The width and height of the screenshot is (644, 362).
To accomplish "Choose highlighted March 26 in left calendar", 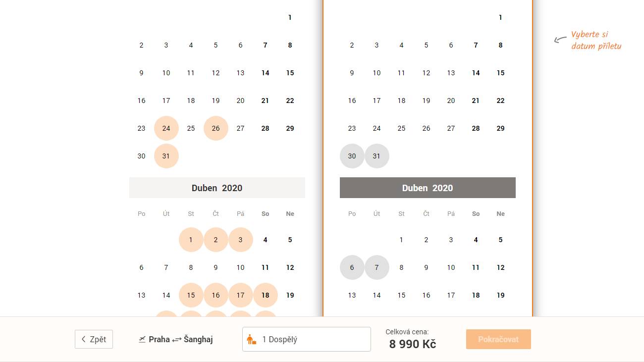I will 215,128.
